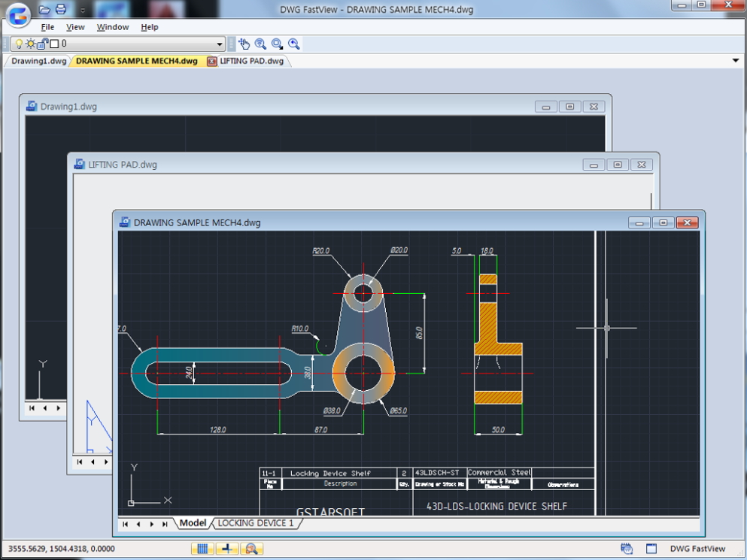Open the File menu
This screenshot has height=560, width=747.
click(x=47, y=27)
